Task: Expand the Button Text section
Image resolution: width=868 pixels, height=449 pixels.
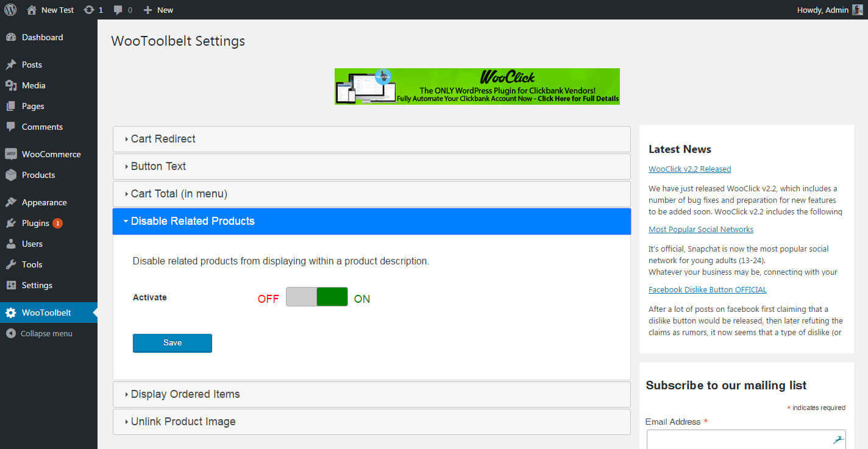Action: coord(372,166)
